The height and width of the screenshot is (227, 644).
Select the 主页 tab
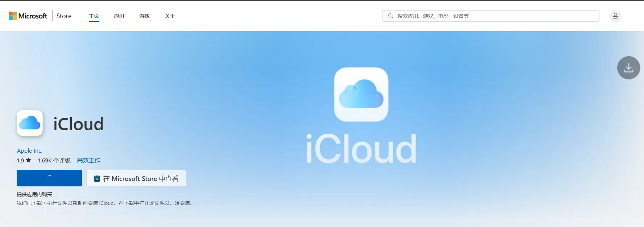[x=94, y=16]
